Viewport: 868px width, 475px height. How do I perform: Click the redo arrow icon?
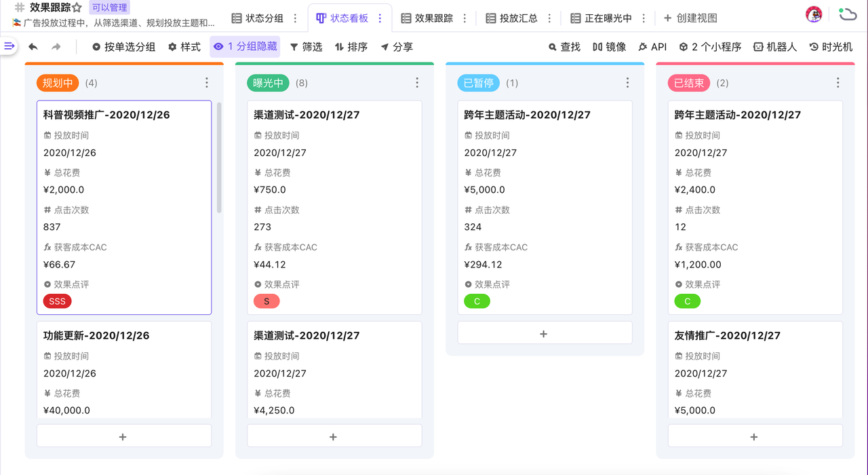coord(56,47)
